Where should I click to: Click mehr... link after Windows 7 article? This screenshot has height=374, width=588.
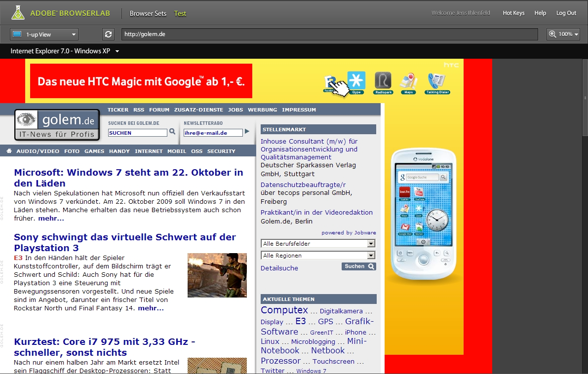(x=51, y=218)
